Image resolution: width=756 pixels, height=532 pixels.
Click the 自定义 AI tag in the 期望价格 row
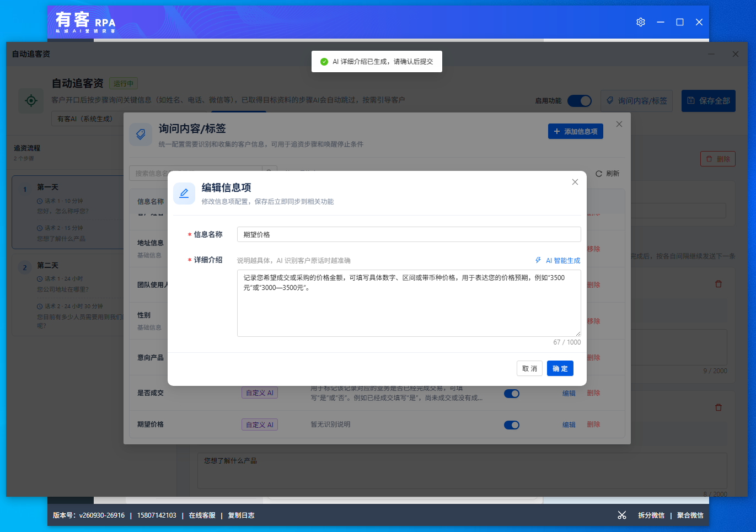coord(260,424)
